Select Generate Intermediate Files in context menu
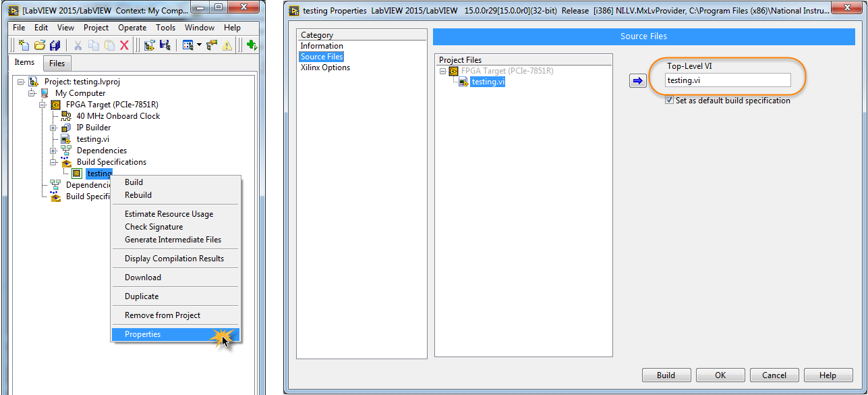 point(175,240)
